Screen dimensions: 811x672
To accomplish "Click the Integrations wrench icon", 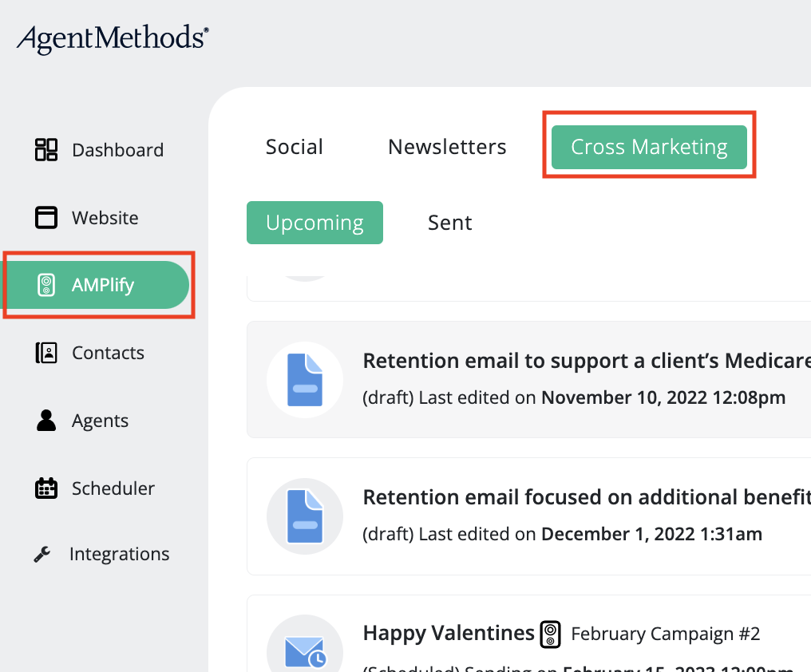I will (46, 553).
